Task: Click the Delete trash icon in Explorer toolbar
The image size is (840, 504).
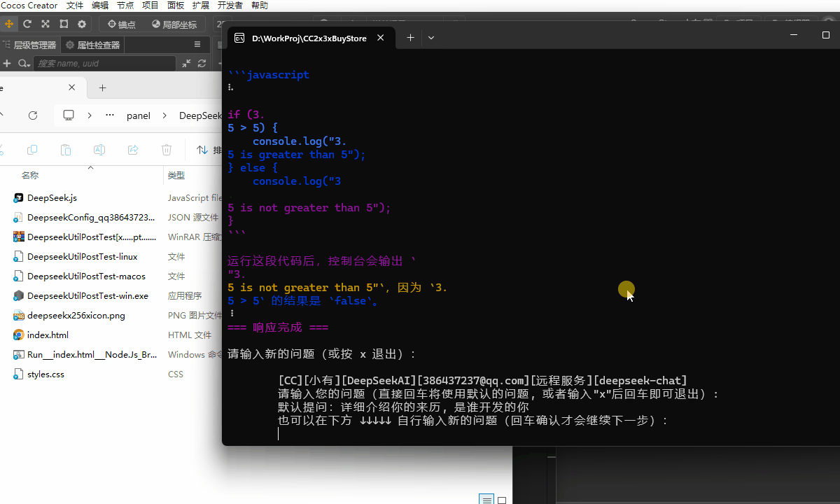Action: point(167,150)
